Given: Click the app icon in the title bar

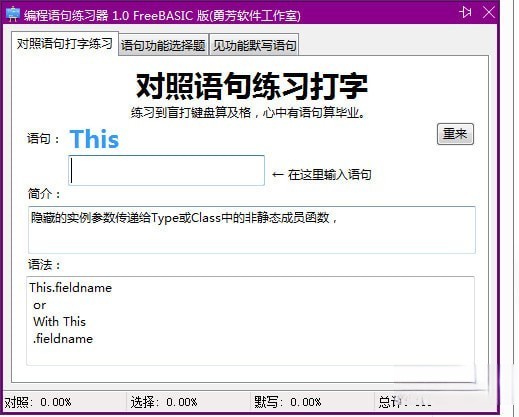Looking at the screenshot, I should [x=13, y=14].
